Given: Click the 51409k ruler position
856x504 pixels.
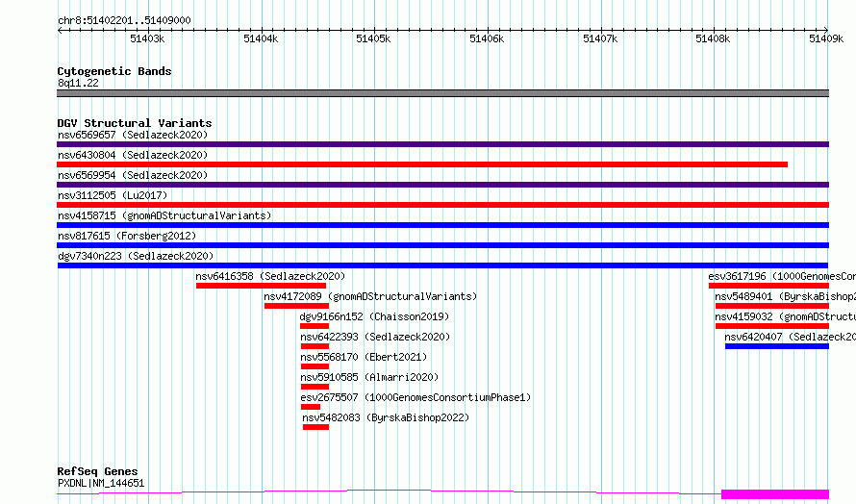Looking at the screenshot, I should (x=826, y=38).
